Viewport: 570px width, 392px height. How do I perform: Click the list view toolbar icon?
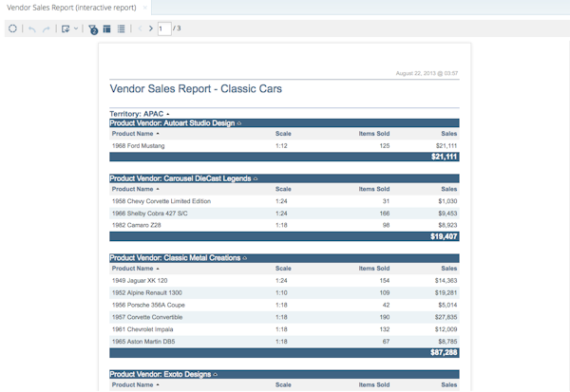[121, 28]
